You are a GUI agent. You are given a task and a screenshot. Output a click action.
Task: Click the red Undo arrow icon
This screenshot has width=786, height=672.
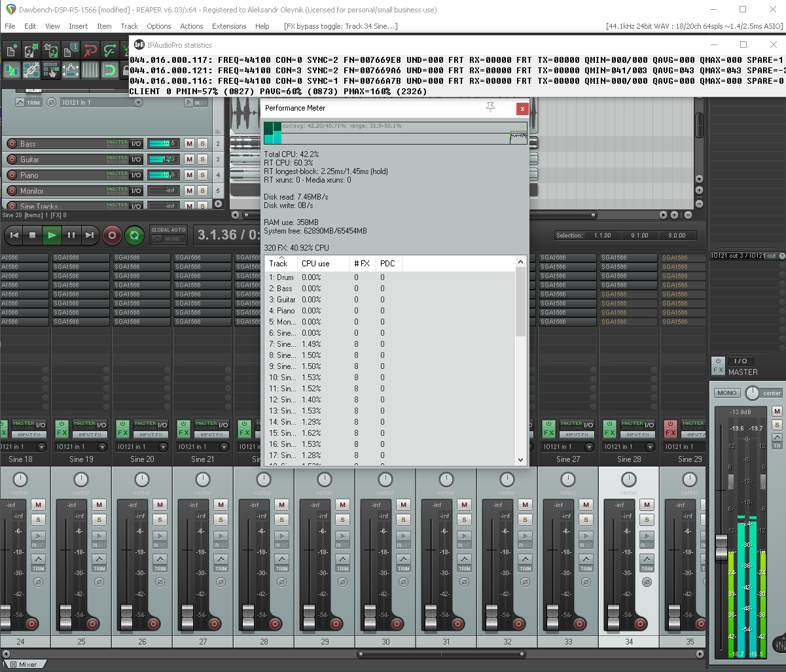(x=90, y=50)
